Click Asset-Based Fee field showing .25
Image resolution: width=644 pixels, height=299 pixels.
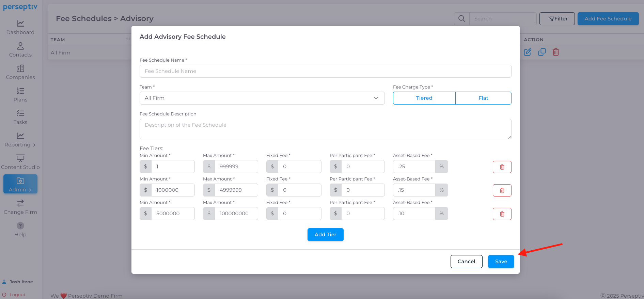pyautogui.click(x=414, y=167)
